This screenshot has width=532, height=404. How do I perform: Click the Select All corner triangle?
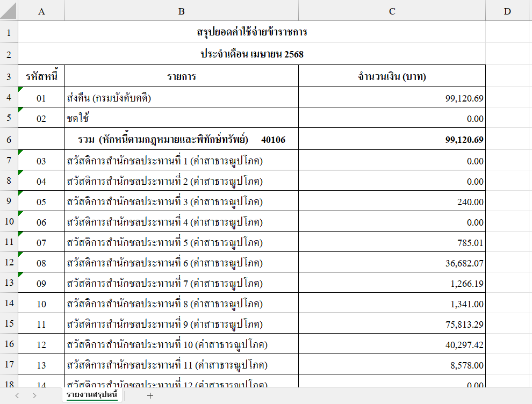9,11
